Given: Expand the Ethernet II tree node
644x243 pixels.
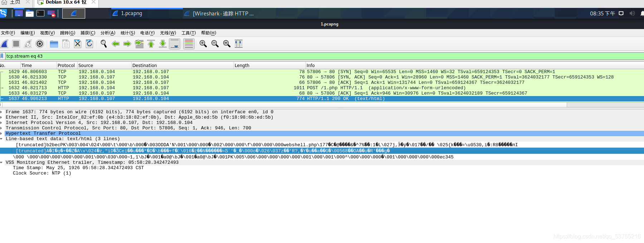Looking at the screenshot, I should pyautogui.click(x=2, y=117).
